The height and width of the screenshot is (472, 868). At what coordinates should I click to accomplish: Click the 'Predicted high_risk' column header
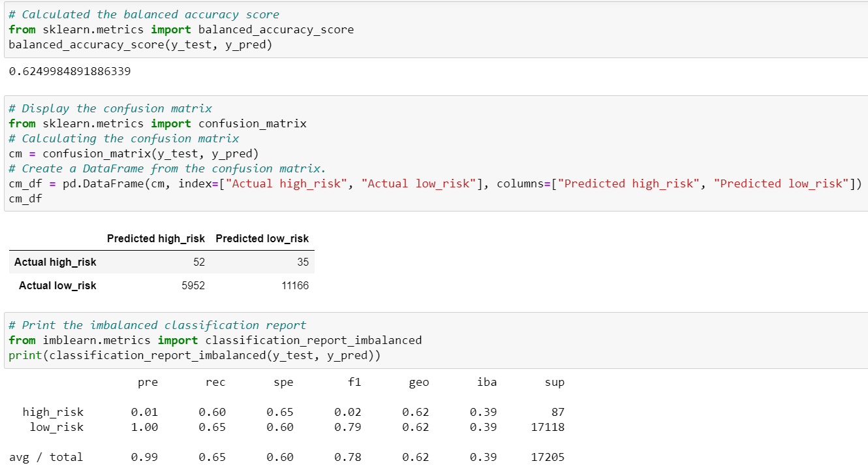point(156,239)
